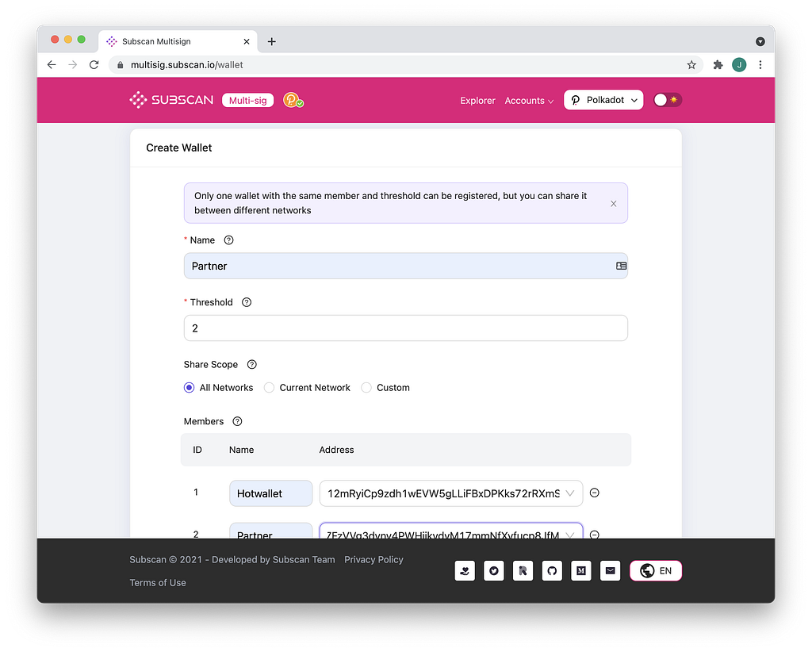Open the Polkadot network dropdown
The height and width of the screenshot is (652, 812).
603,100
